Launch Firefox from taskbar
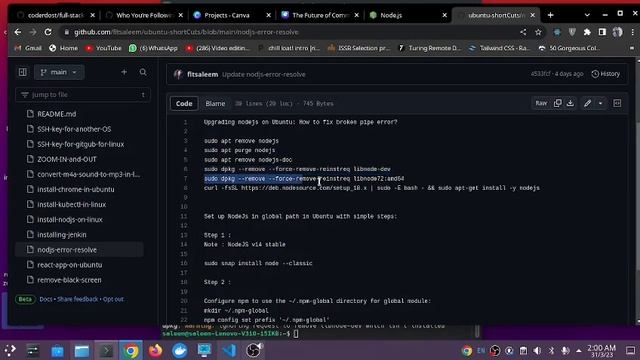The image size is (640, 360). pyautogui.click(x=155, y=351)
